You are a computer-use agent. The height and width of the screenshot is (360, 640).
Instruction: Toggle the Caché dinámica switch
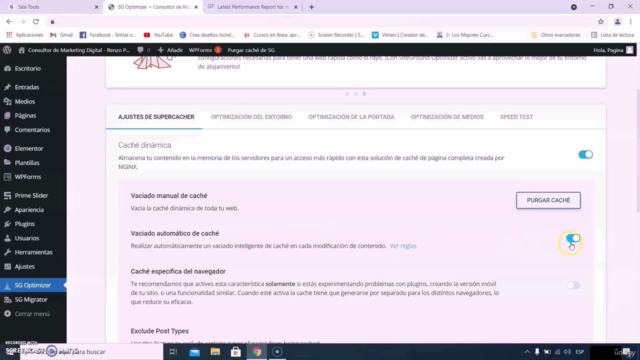coord(585,154)
